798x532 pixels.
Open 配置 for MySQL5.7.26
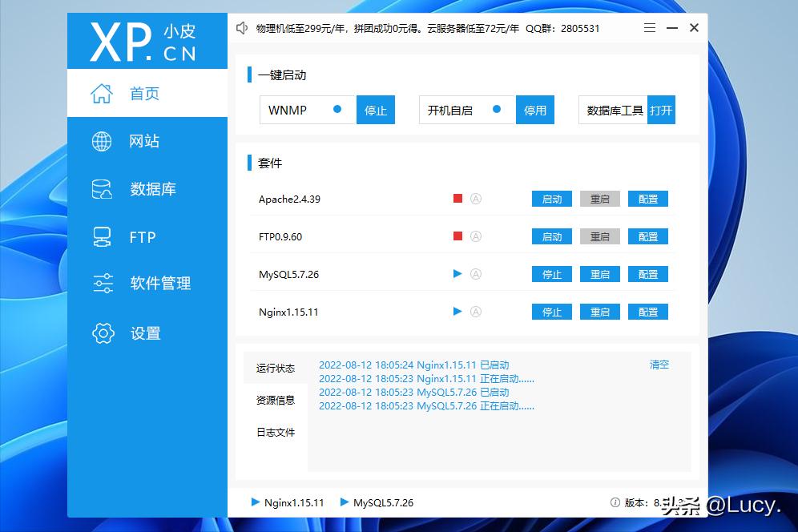(x=648, y=274)
